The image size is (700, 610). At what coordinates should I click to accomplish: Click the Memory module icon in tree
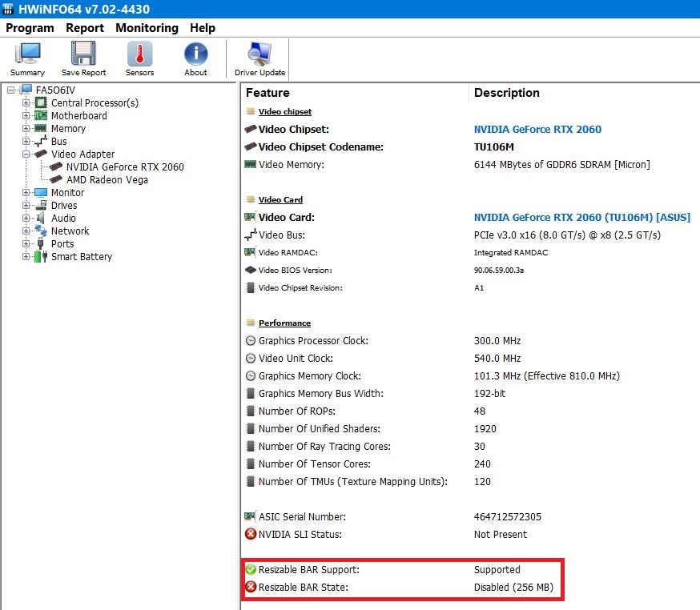[41, 129]
